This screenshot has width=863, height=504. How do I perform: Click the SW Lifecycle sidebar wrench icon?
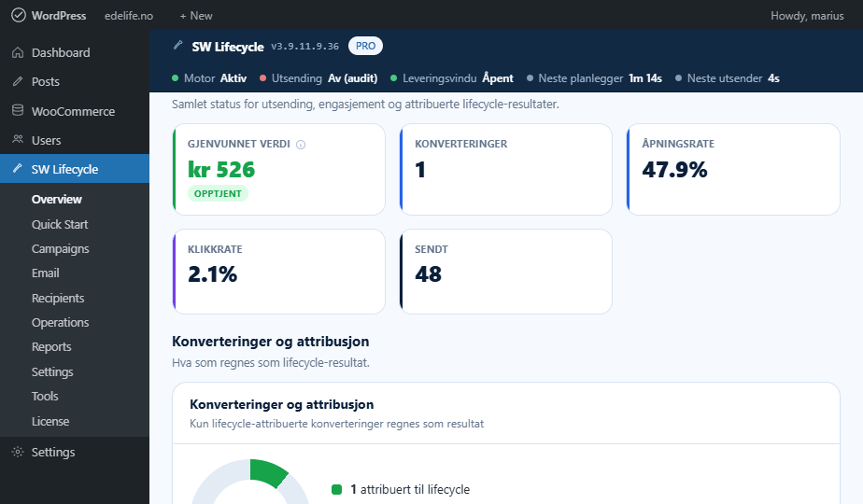(x=18, y=168)
